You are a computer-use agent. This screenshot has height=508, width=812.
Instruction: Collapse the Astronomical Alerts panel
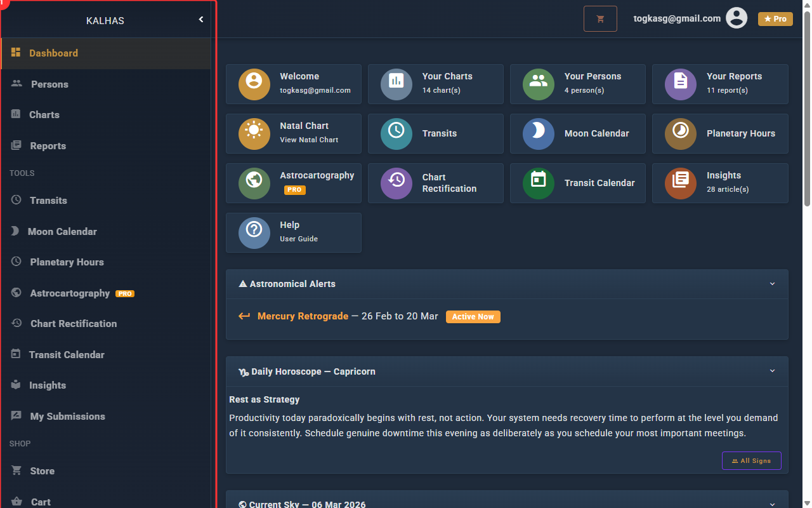coord(772,284)
